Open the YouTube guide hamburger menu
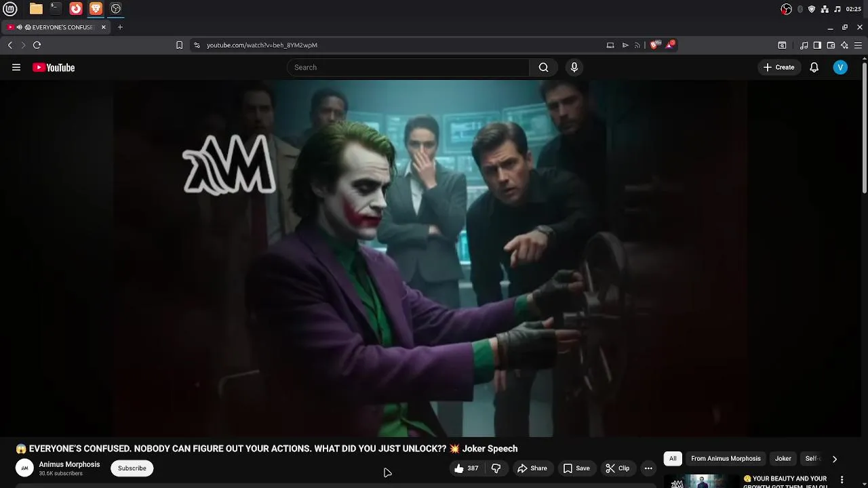Image resolution: width=868 pixels, height=488 pixels. [x=16, y=67]
